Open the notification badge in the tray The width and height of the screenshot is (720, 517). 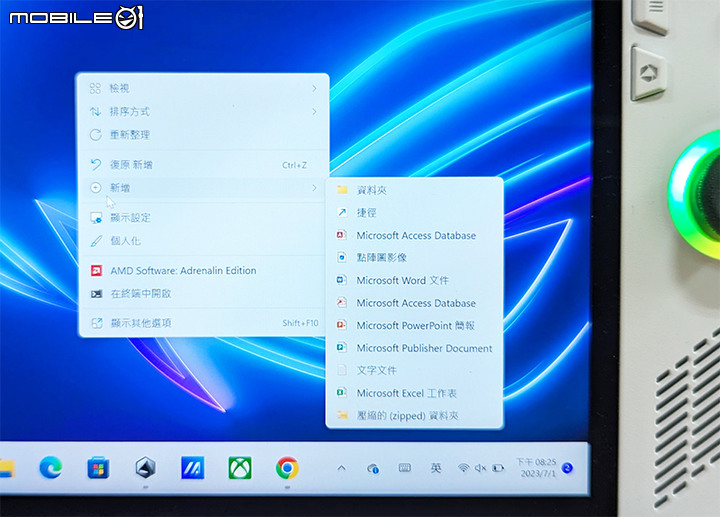568,468
